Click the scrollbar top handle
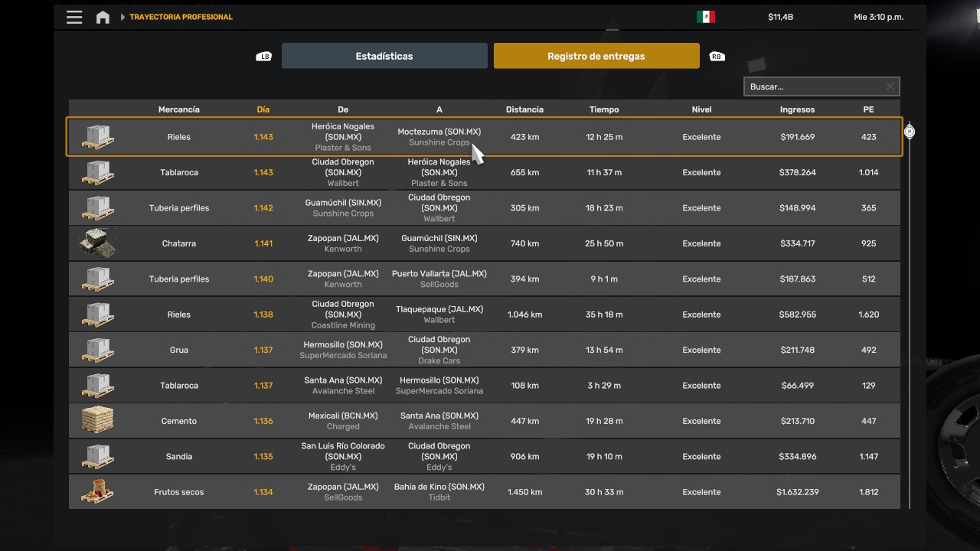The width and height of the screenshot is (980, 551). tap(910, 132)
